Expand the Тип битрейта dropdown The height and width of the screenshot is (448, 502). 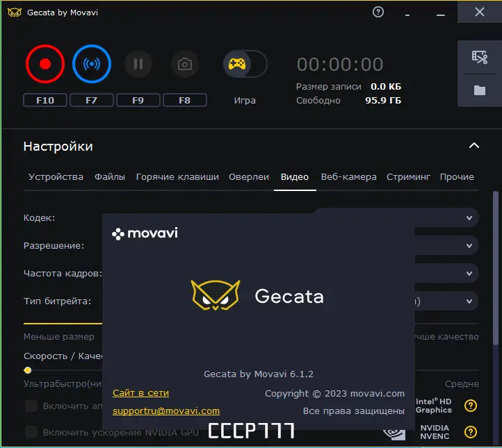coord(469,301)
